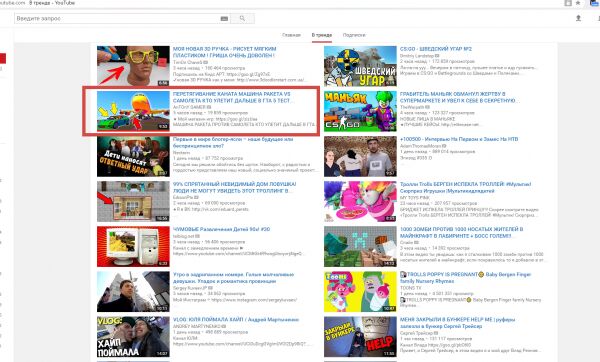Viewport: 600px width, 362px height.
Task: Select the 'В тренде' tab
Action: point(321,35)
